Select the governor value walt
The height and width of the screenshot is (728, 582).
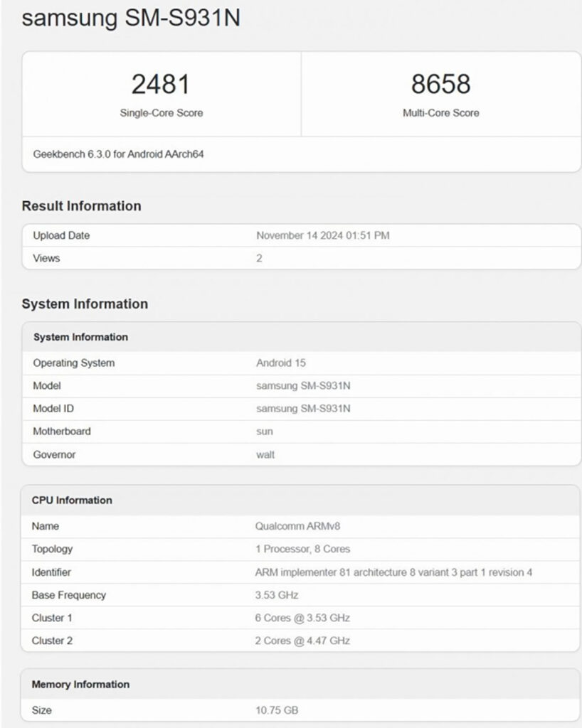coord(265,454)
